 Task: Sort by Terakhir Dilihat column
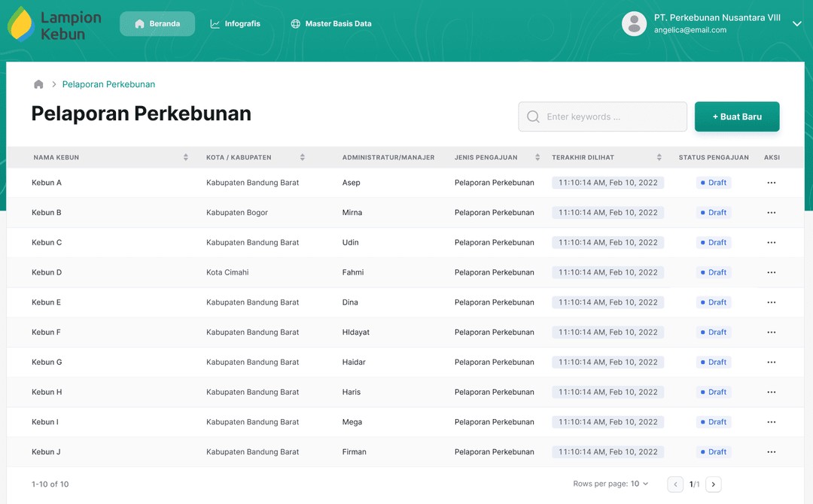point(659,157)
